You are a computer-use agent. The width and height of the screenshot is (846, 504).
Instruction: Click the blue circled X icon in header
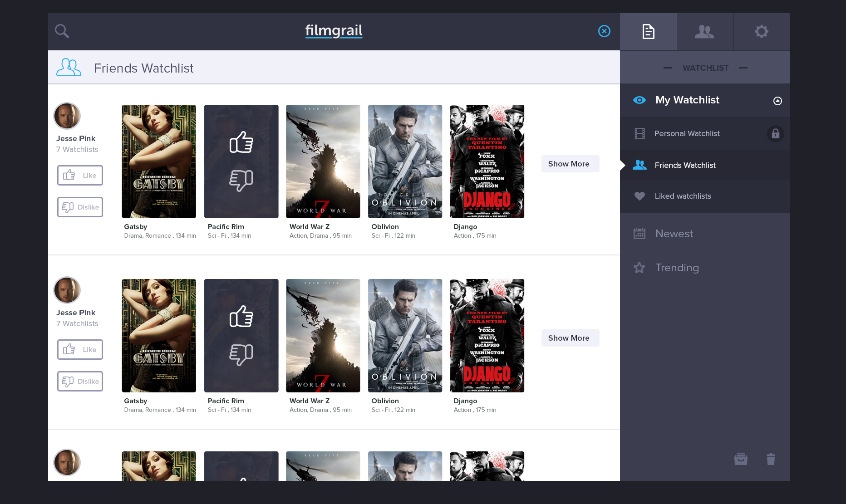coord(604,31)
